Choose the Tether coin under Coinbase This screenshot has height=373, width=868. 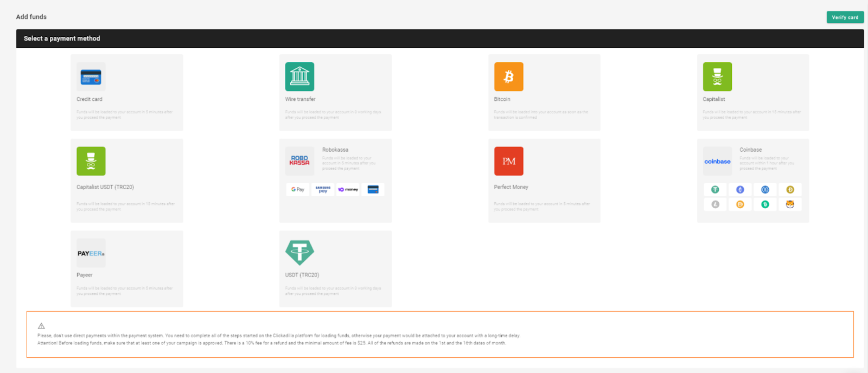[715, 189]
